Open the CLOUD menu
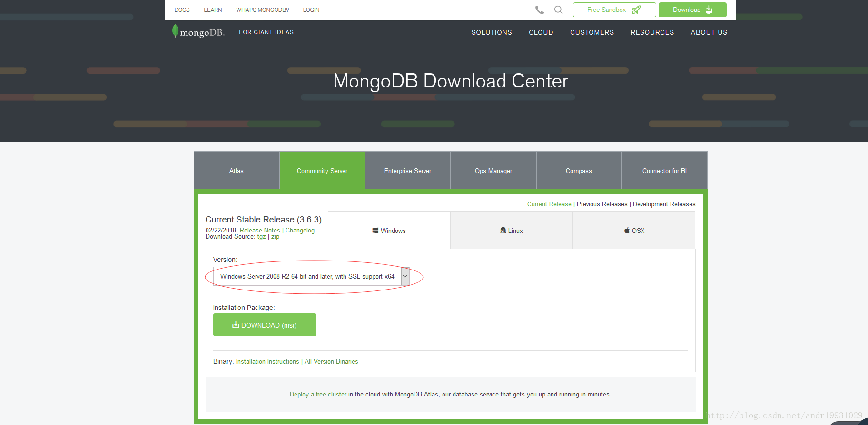 (x=541, y=32)
